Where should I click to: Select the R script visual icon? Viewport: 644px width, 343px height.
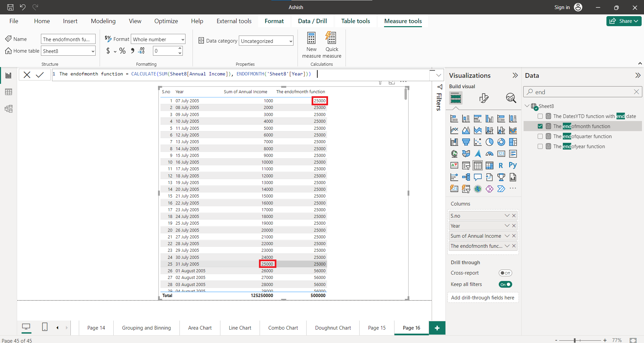[501, 165]
